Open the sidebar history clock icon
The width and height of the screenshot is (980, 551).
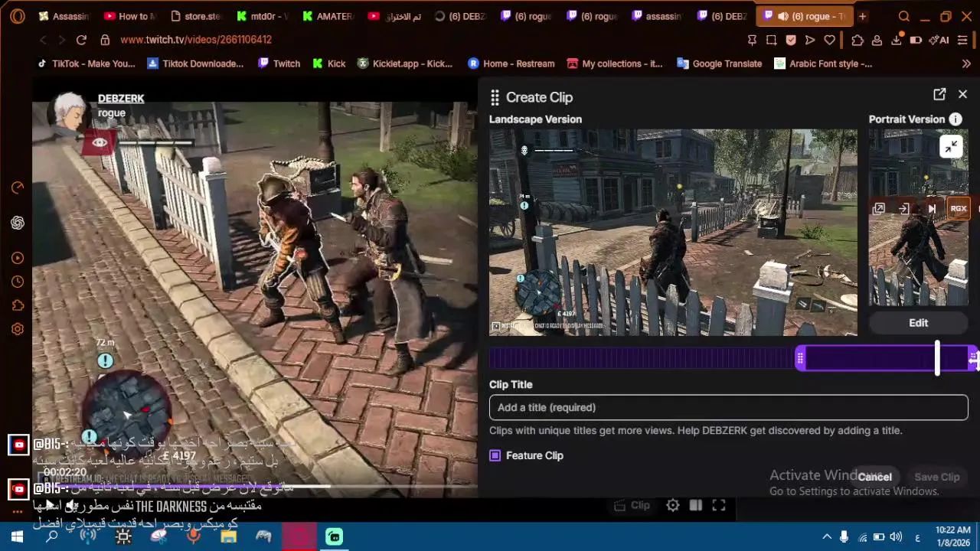18,282
